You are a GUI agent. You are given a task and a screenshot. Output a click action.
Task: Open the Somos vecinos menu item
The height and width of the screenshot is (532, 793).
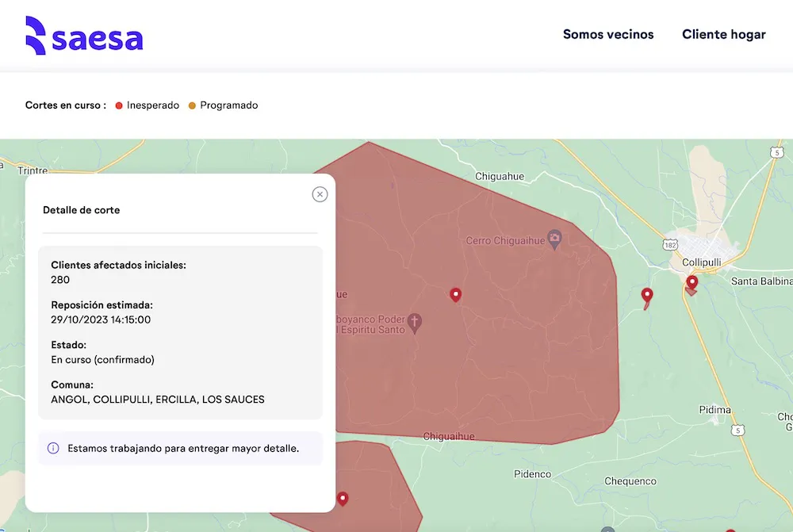(608, 34)
